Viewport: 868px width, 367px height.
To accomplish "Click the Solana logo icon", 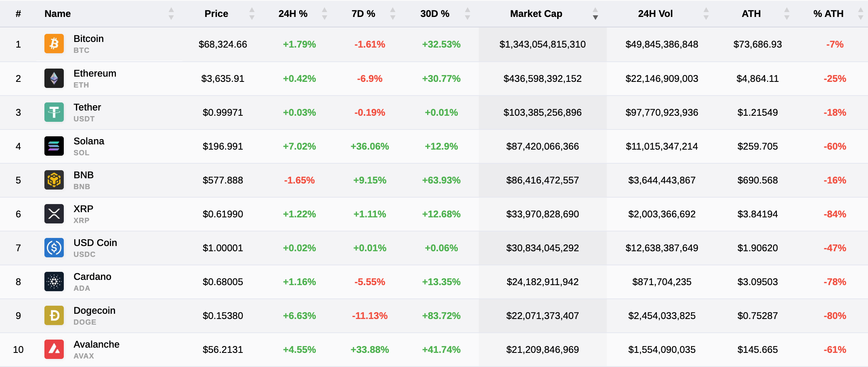I will coord(54,146).
